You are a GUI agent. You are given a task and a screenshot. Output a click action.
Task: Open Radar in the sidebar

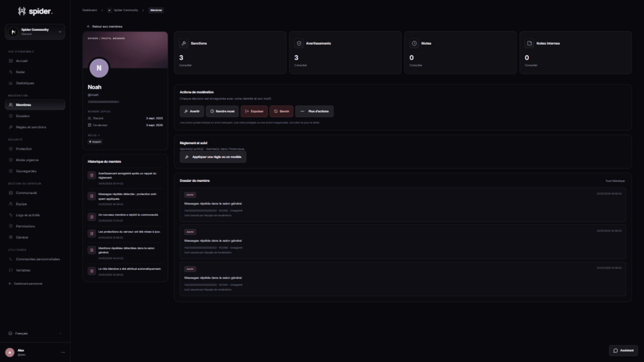tap(35, 72)
